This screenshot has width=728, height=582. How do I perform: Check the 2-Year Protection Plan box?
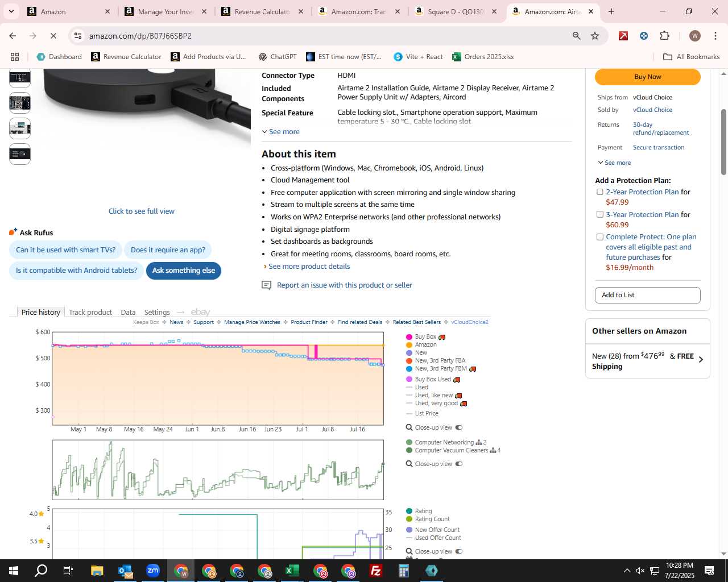pyautogui.click(x=599, y=192)
